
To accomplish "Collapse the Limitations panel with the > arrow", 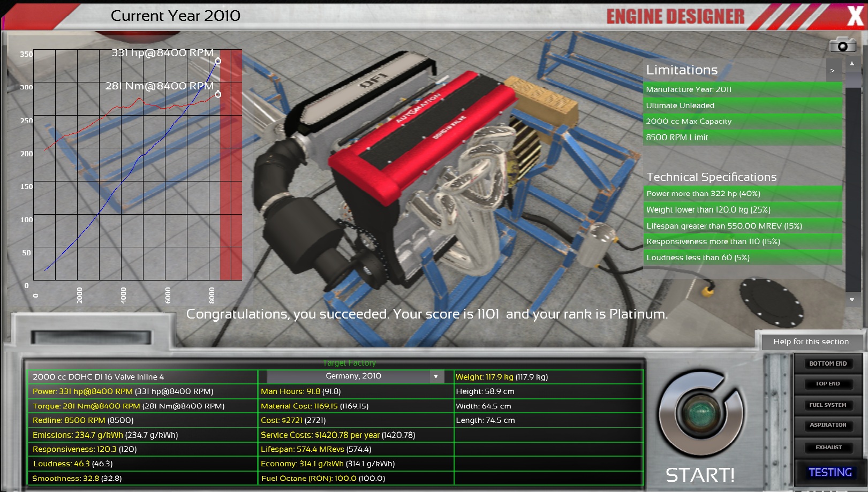I will (833, 71).
